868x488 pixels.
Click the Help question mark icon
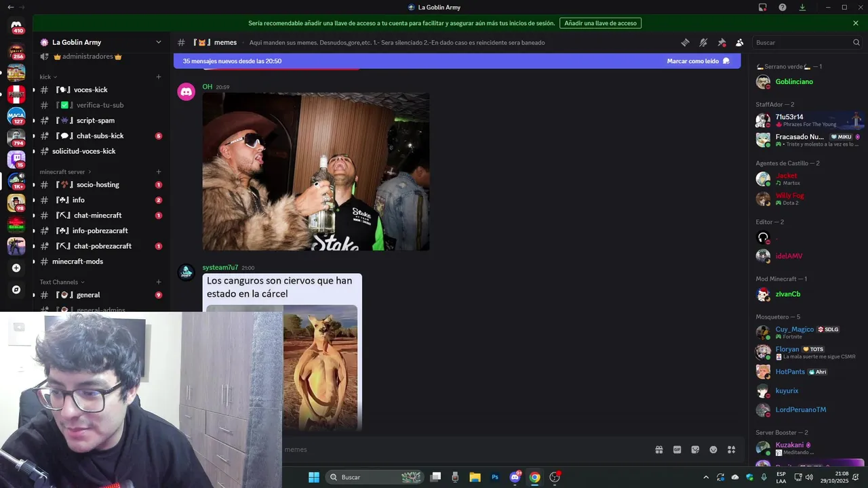point(783,7)
